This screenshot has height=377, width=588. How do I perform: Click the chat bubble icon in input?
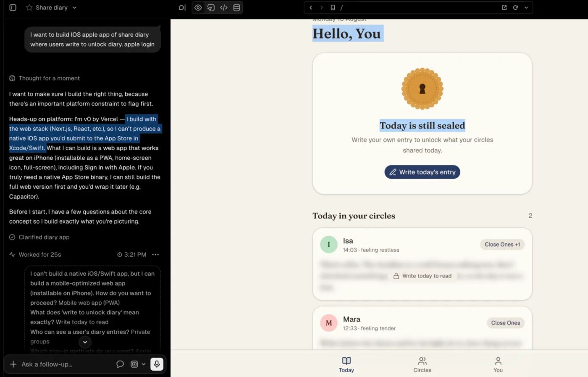pos(120,364)
